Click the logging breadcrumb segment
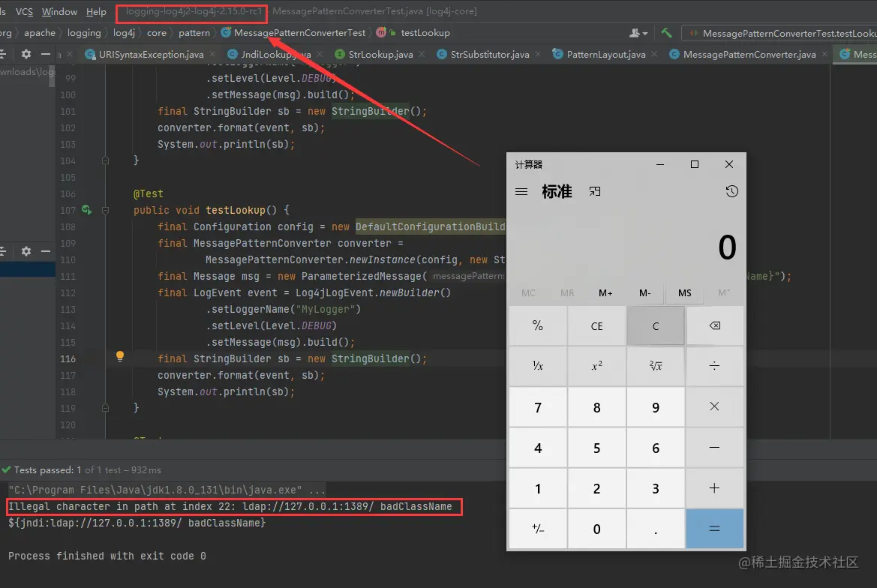The image size is (877, 588). [84, 33]
